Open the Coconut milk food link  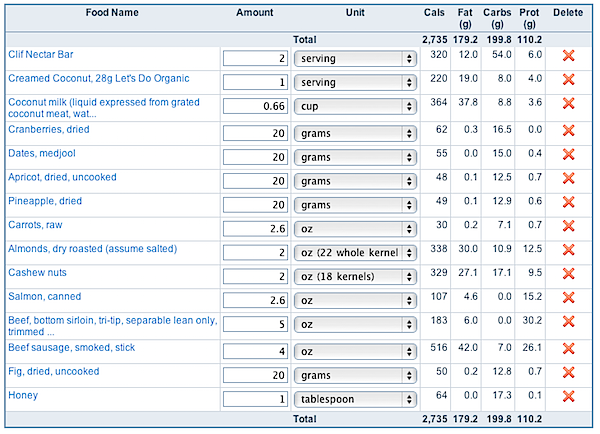[x=104, y=108]
